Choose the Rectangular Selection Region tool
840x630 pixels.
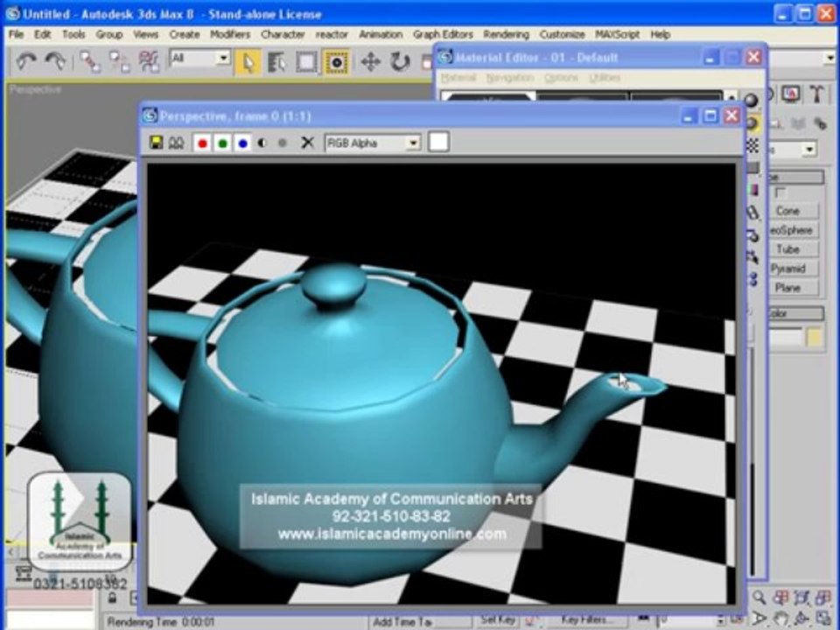pos(306,62)
